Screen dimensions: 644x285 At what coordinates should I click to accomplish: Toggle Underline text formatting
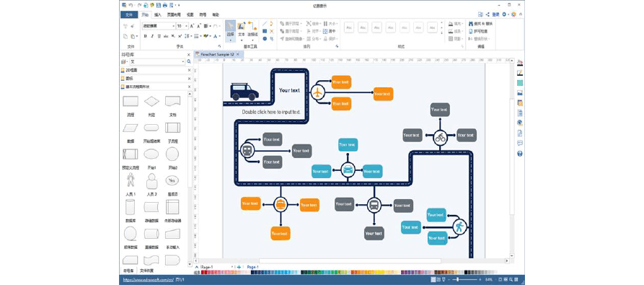click(159, 36)
